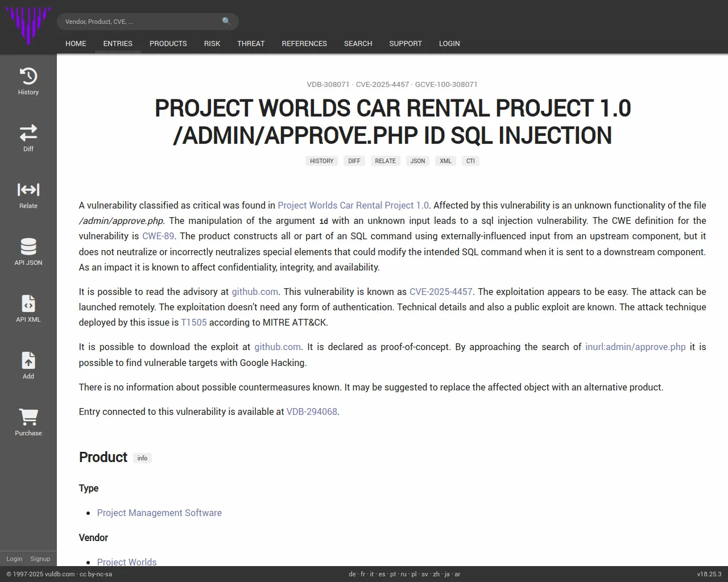Open the github.com exploit download link
The image size is (728, 582).
tap(278, 347)
